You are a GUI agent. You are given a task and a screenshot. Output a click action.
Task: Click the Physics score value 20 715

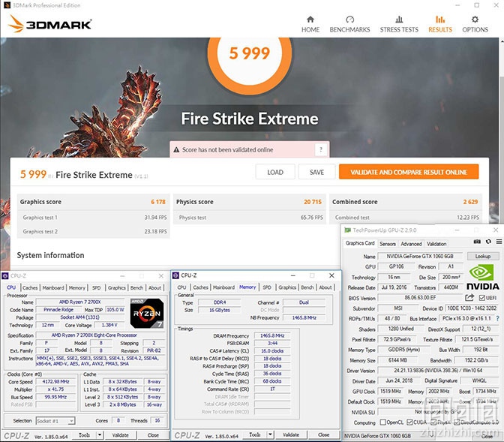tap(313, 202)
